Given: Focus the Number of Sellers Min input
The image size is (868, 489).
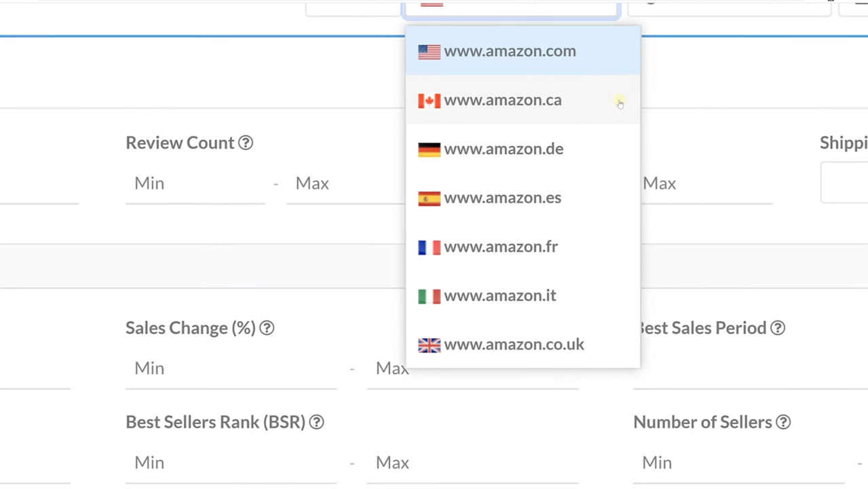Looking at the screenshot, I should click(x=740, y=463).
